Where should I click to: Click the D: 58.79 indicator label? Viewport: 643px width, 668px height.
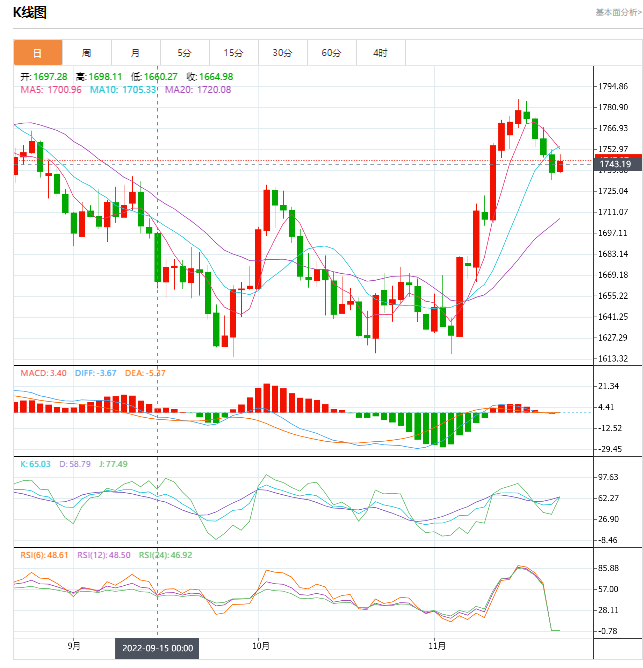(x=75, y=464)
